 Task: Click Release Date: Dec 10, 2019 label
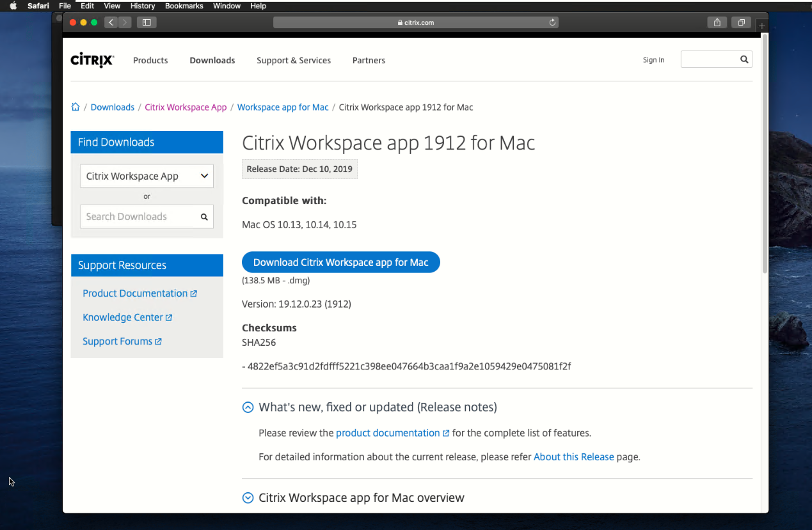point(299,169)
